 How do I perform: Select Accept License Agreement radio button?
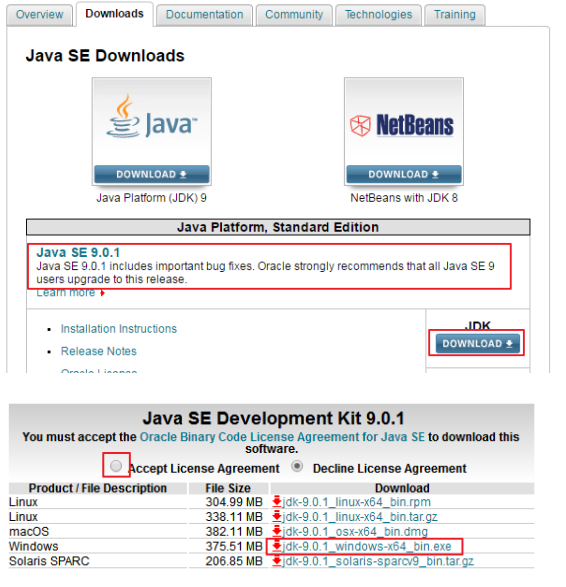coord(116,466)
